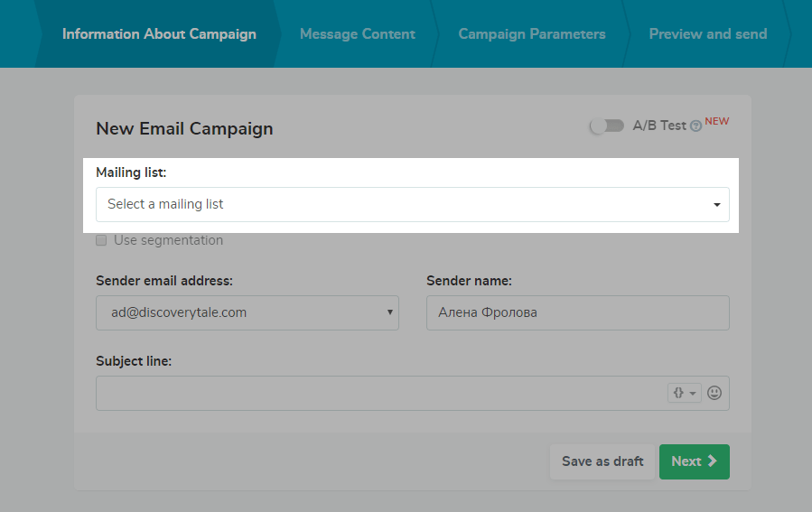Open the A/B Test help icon

(695, 126)
